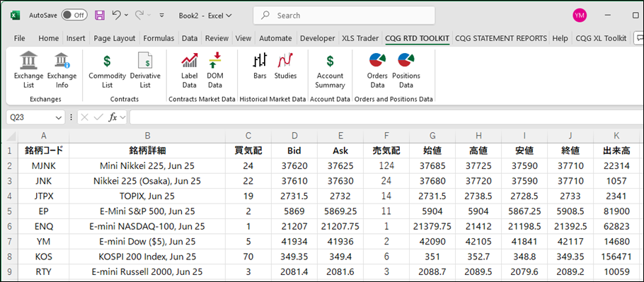Select cell TOPIX, Jun 25
Screen dimensions: 644x282
click(147, 196)
